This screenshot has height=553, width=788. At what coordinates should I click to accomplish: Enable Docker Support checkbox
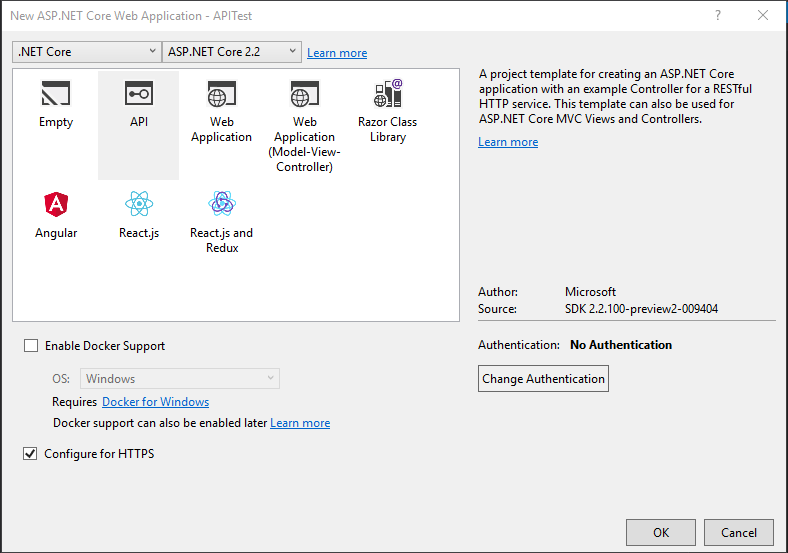point(31,346)
